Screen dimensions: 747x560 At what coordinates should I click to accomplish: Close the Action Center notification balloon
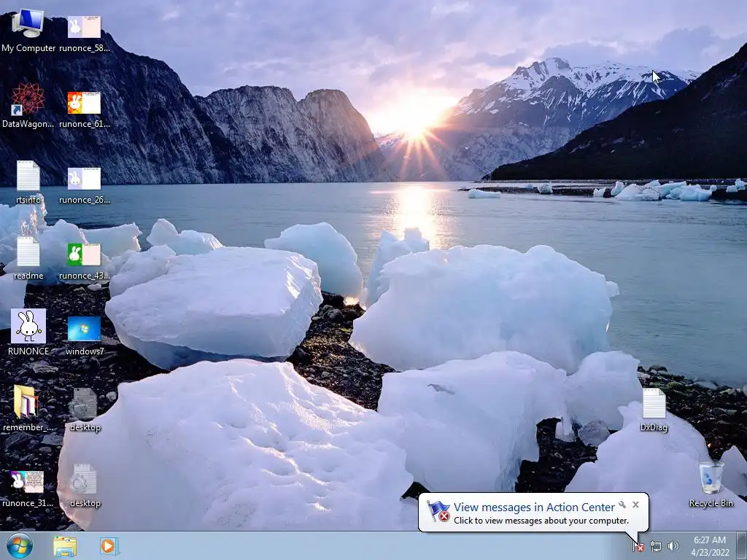(x=635, y=505)
